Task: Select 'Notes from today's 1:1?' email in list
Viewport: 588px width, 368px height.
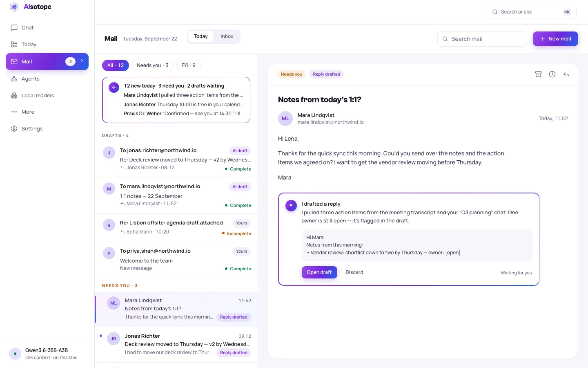Action: [x=176, y=309]
